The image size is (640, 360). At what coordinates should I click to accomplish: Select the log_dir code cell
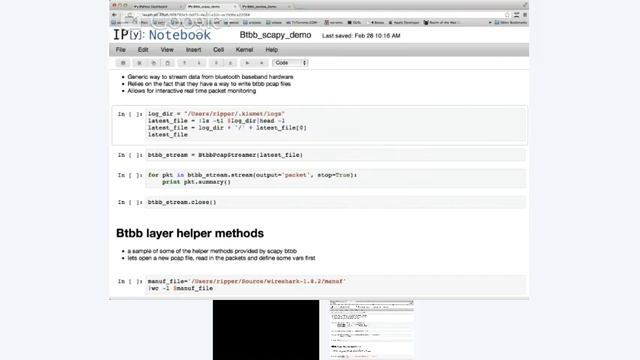click(x=335, y=124)
